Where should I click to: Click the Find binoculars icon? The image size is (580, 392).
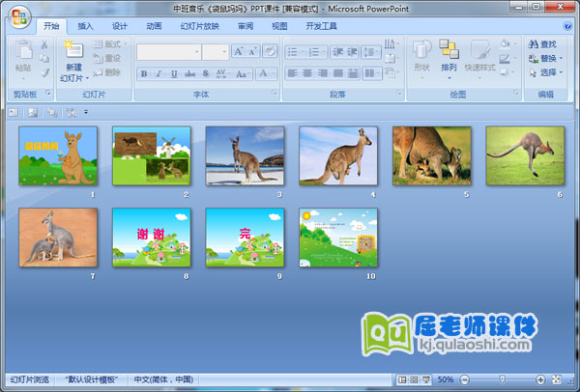[x=533, y=44]
